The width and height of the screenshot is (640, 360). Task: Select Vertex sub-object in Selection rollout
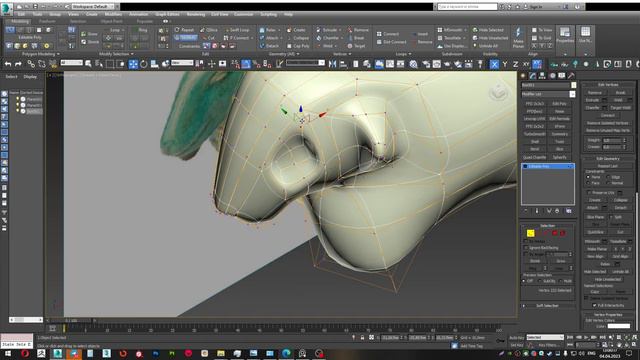530,233
